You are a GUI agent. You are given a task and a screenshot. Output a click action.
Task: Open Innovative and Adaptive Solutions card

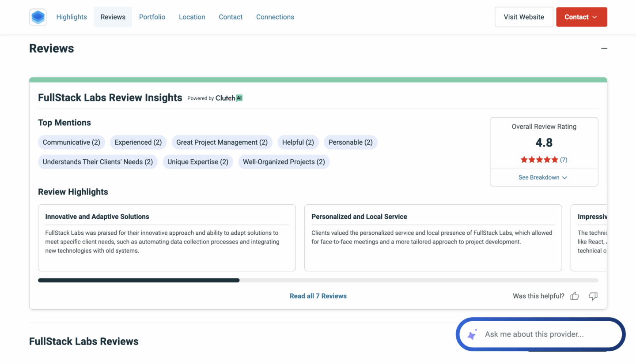(x=167, y=238)
